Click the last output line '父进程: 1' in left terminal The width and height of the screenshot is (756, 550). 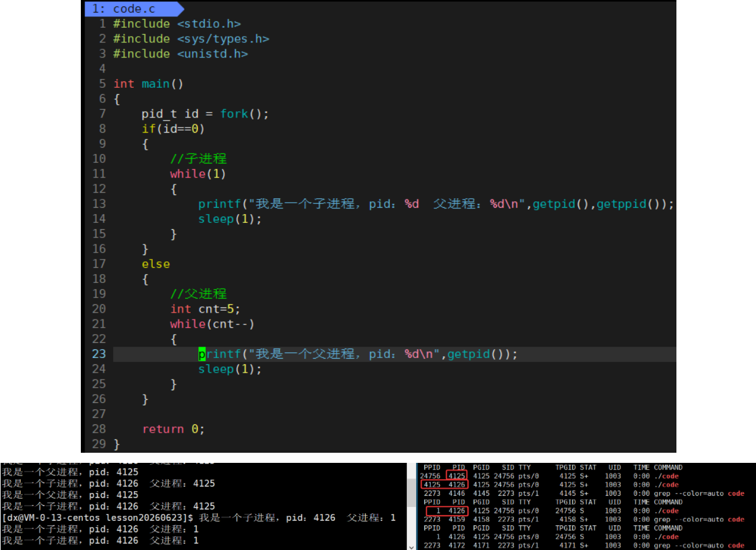coord(174,541)
